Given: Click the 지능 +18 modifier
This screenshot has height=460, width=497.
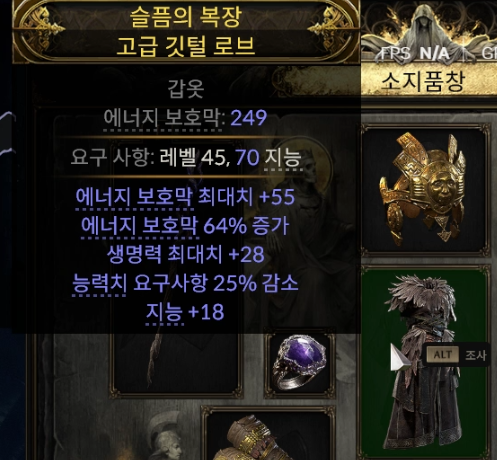Looking at the screenshot, I should 185,312.
